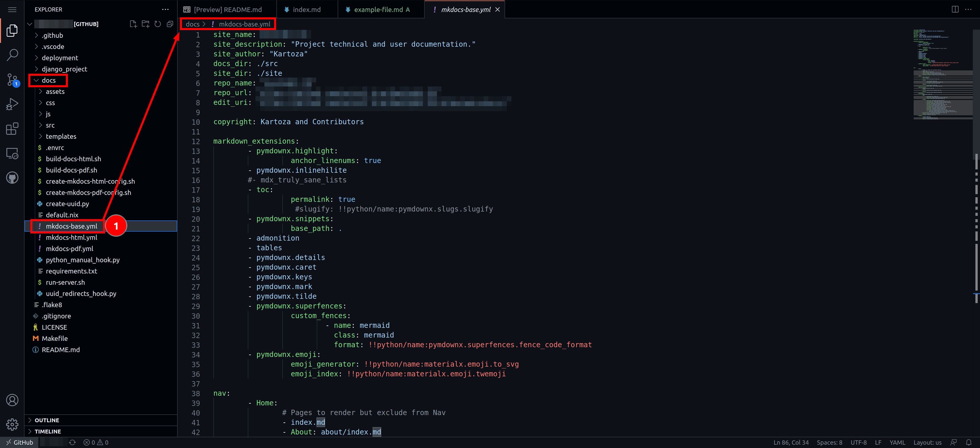Open requirements.txt file

[x=101, y=271]
